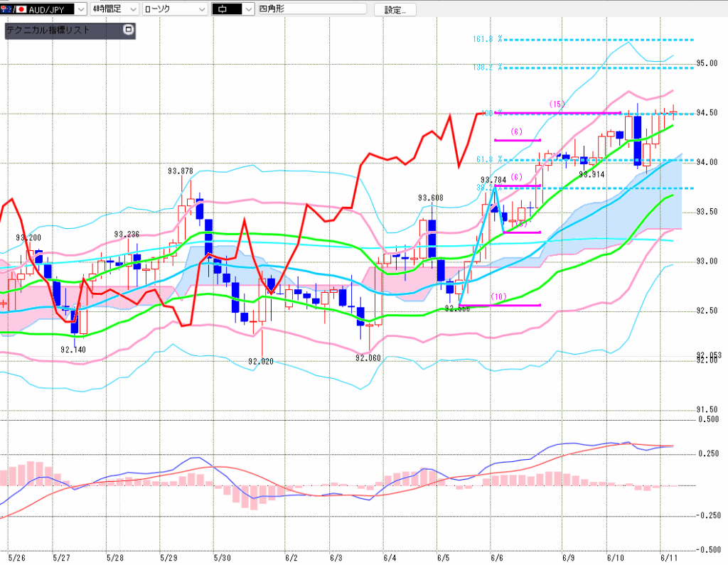Image resolution: width=728 pixels, height=565 pixels.
Task: Click the 93.914 price label
Action: (x=591, y=175)
